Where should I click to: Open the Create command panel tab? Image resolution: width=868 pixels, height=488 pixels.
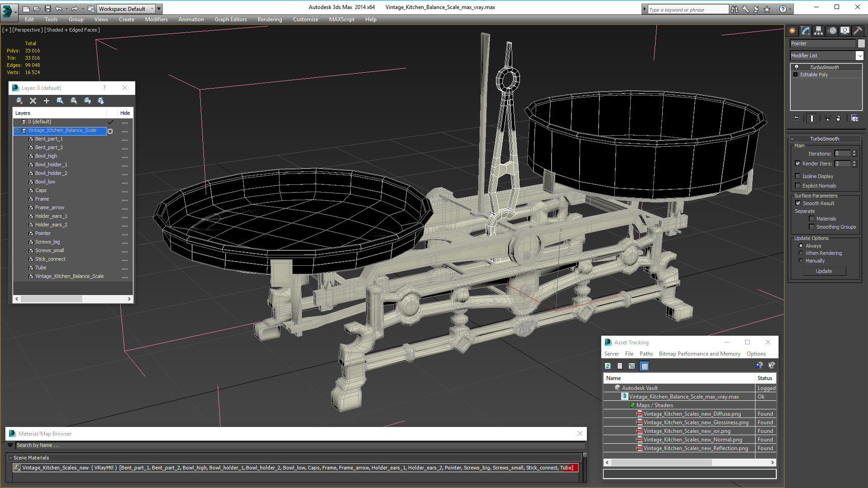click(x=792, y=31)
